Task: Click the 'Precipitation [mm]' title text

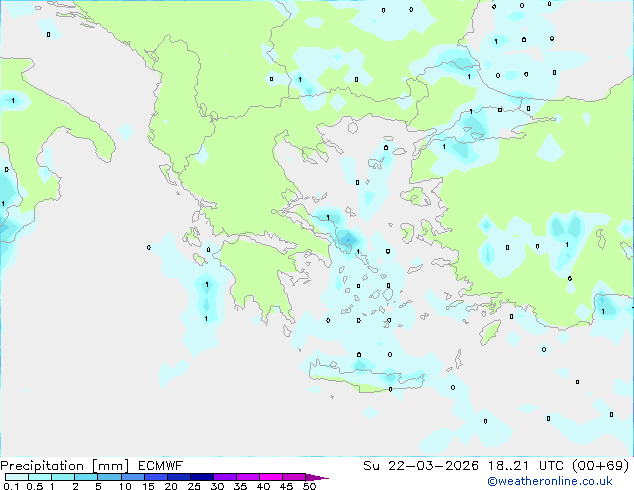Action: pyautogui.click(x=65, y=466)
